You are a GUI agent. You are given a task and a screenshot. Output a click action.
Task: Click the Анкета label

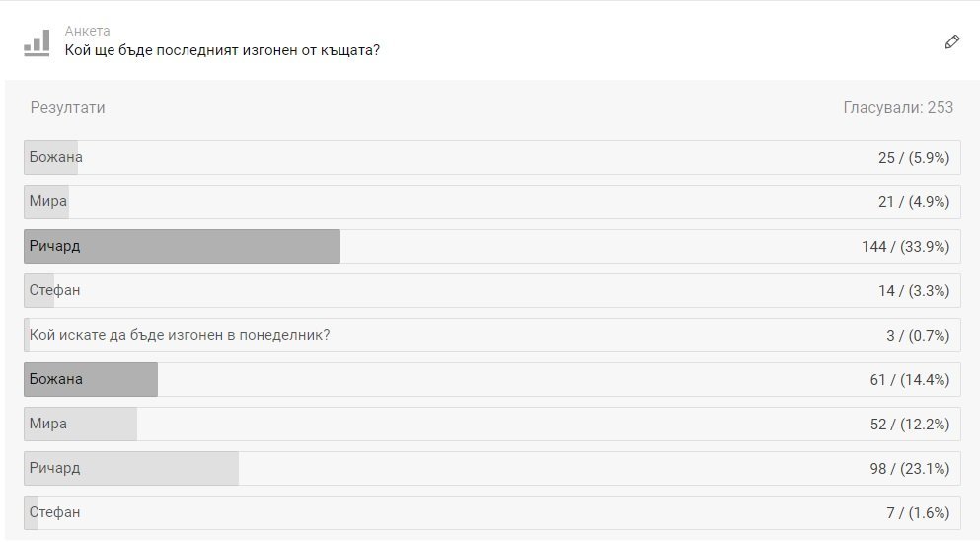87,31
